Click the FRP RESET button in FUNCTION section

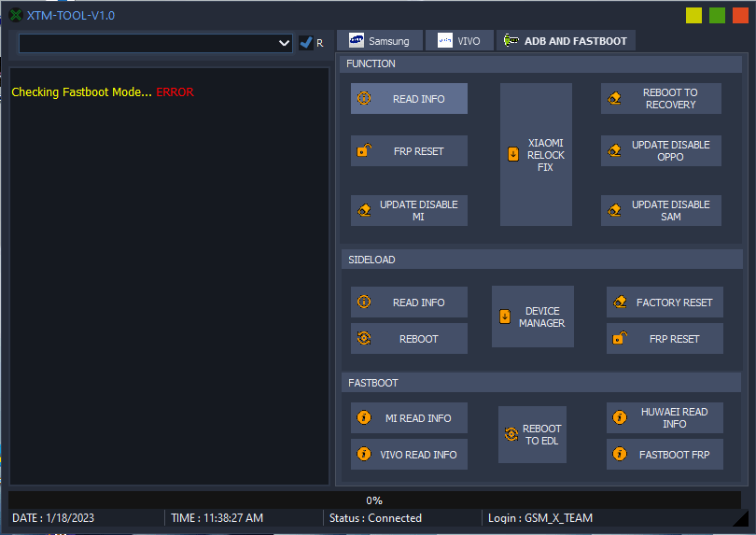click(409, 151)
